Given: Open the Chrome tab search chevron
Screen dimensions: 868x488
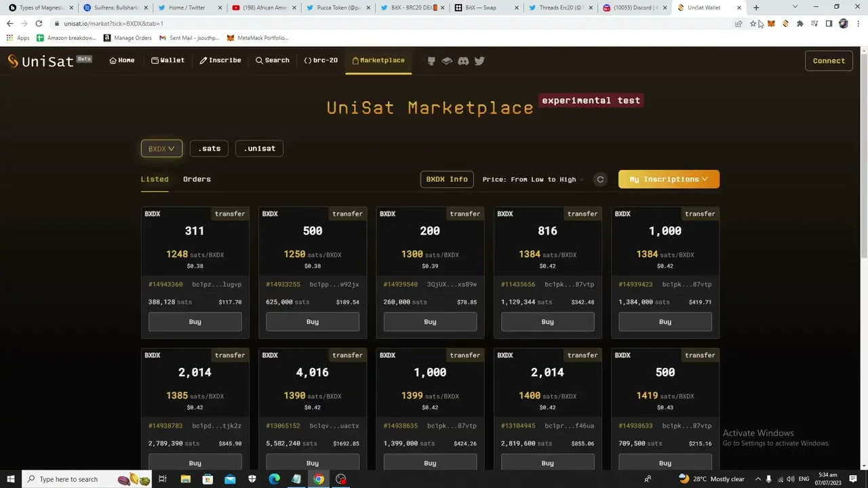Looking at the screenshot, I should tap(795, 7).
